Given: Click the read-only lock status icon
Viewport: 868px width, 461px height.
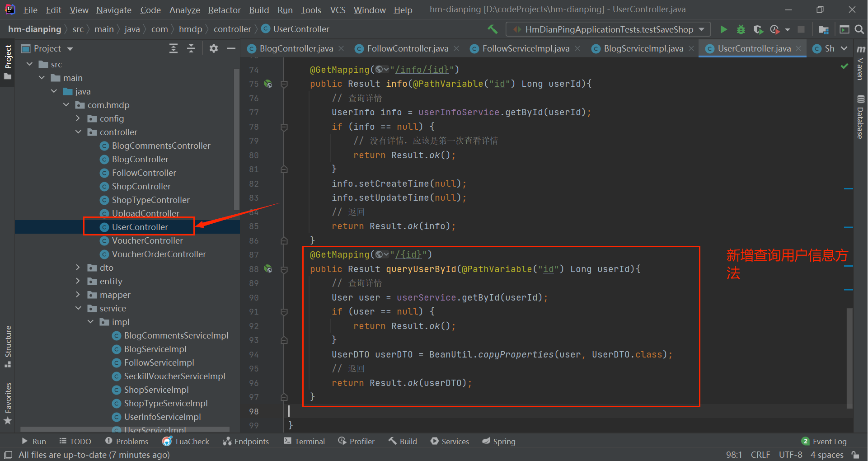Looking at the screenshot, I should coord(855,455).
